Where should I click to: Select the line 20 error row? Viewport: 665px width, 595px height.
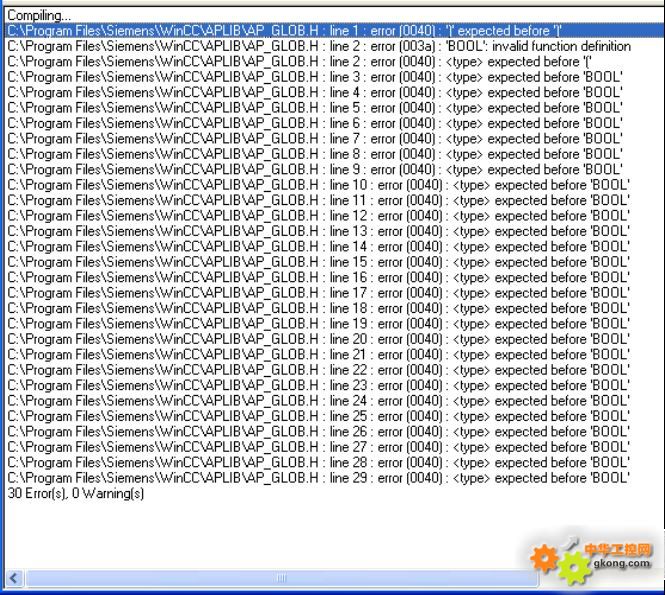coord(319,339)
